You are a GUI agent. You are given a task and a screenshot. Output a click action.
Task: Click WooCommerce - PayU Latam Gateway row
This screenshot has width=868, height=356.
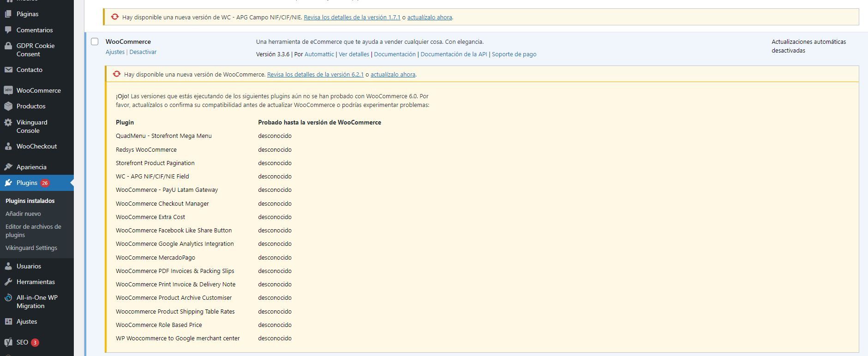(x=167, y=190)
